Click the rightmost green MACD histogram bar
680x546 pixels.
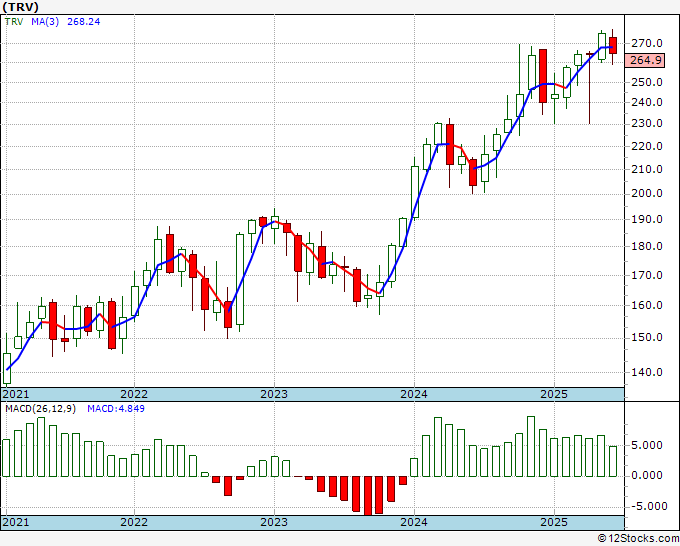tap(612, 461)
